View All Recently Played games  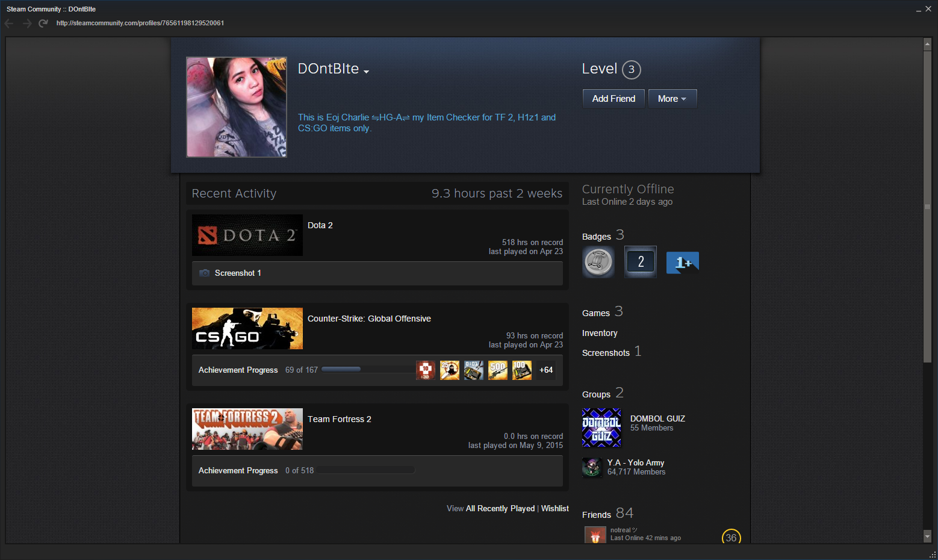pos(500,509)
